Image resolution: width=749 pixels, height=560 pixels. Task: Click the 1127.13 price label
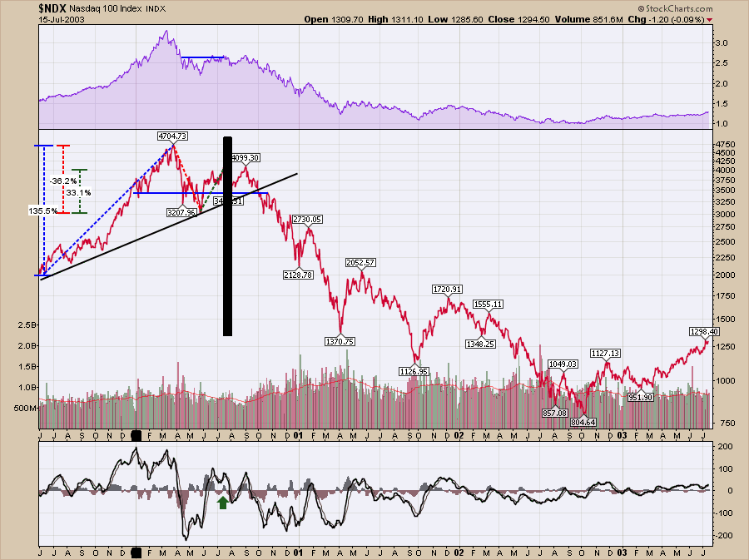point(605,354)
